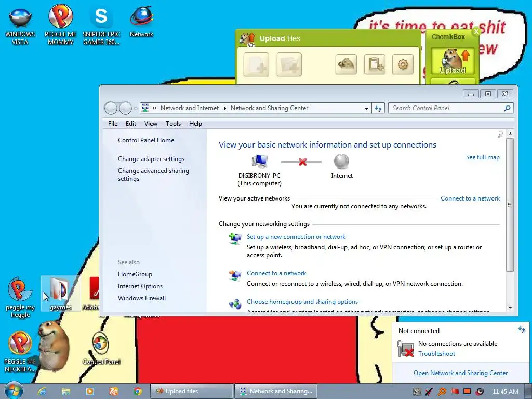Click the Forward navigation button
The image size is (532, 399).
(125, 108)
